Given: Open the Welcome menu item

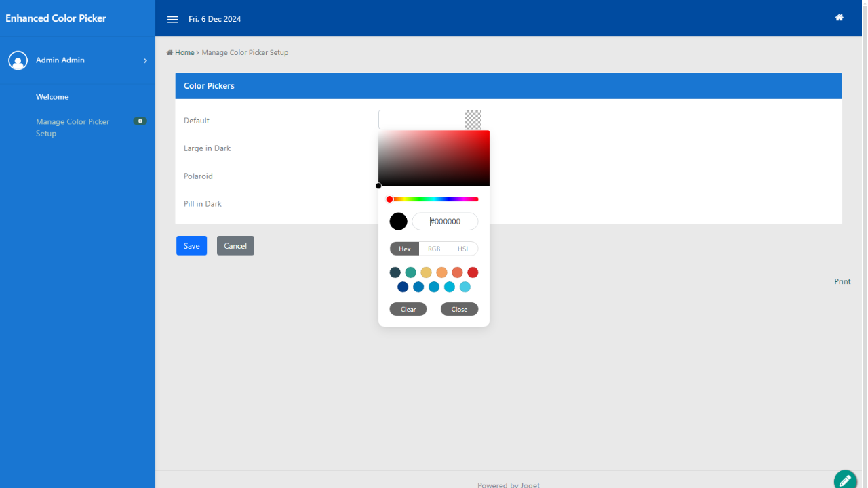Looking at the screenshot, I should [52, 97].
